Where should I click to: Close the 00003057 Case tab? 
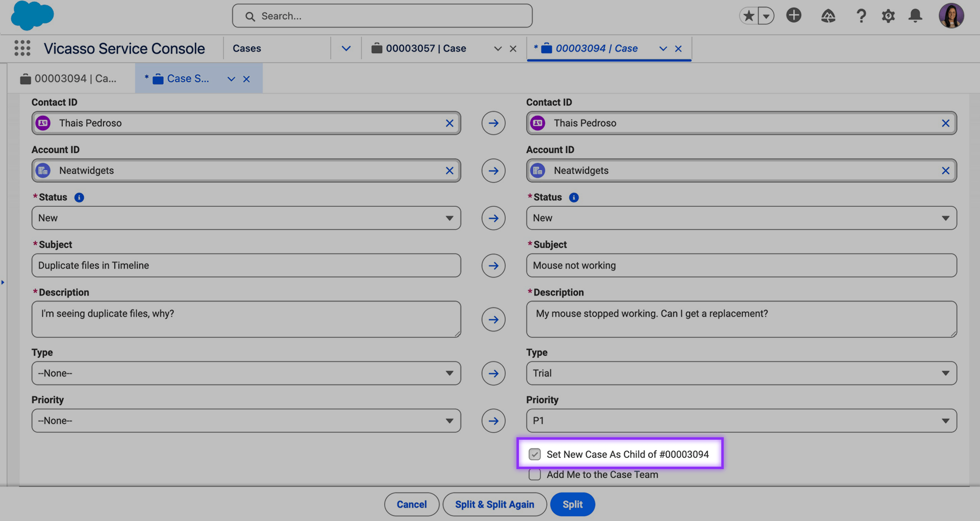tap(513, 48)
